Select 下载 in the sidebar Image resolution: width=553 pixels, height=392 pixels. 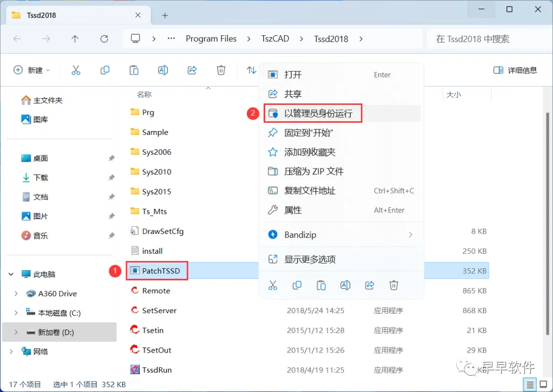click(35, 177)
